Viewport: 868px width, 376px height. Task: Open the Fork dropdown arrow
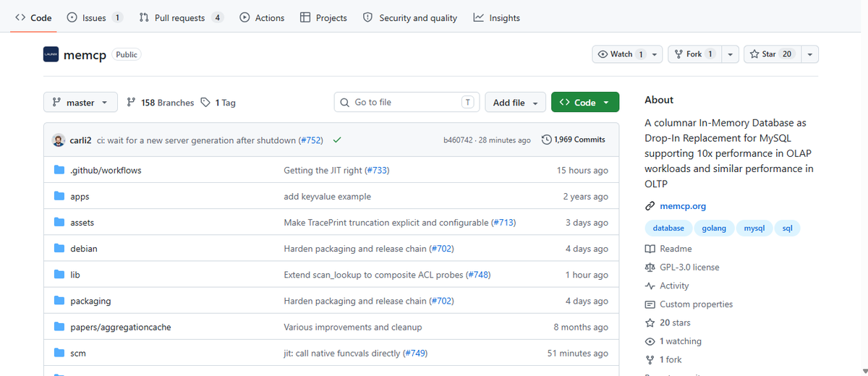(x=730, y=54)
